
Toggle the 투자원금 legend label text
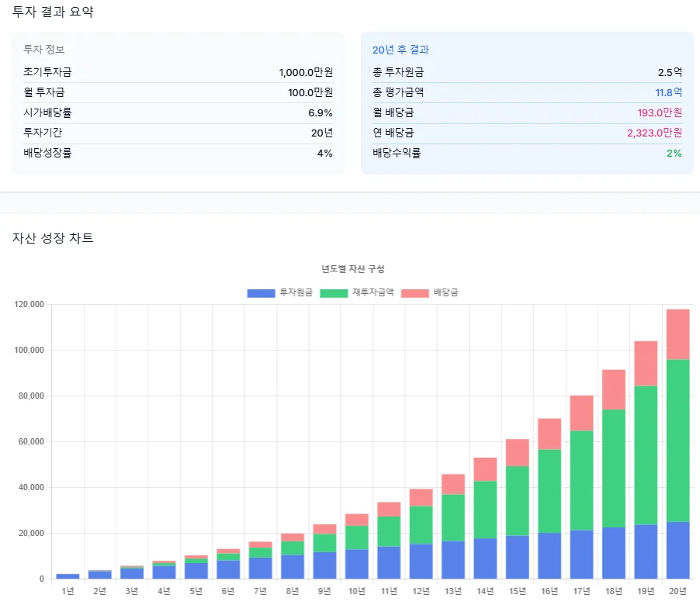[x=296, y=292]
